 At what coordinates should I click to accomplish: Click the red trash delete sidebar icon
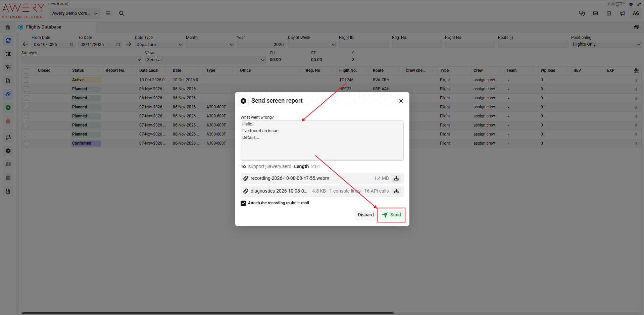[x=8, y=121]
